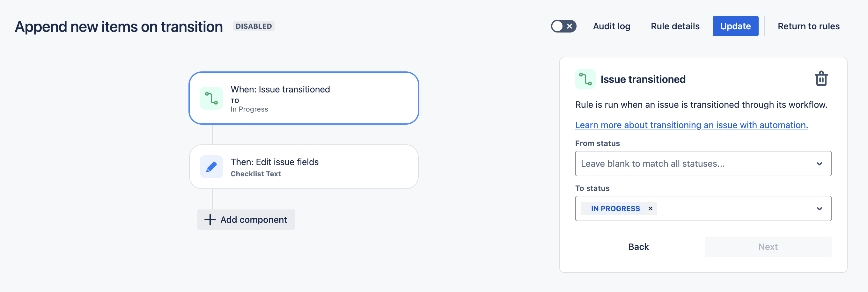
Task: Expand the To status dropdown arrow
Action: tap(819, 208)
